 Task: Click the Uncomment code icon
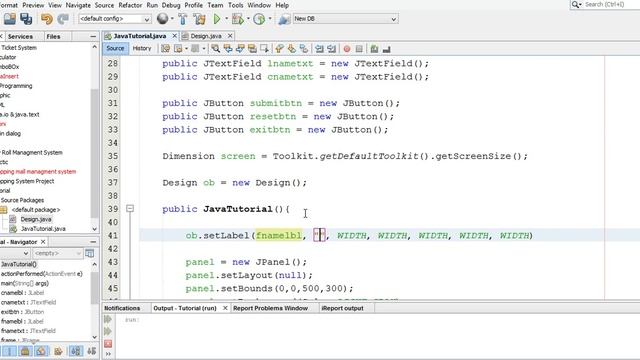click(386, 49)
